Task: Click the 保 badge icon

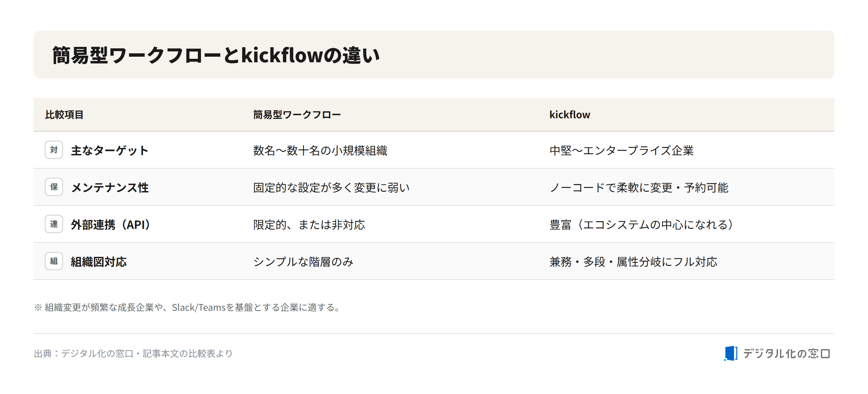Action: tap(54, 187)
